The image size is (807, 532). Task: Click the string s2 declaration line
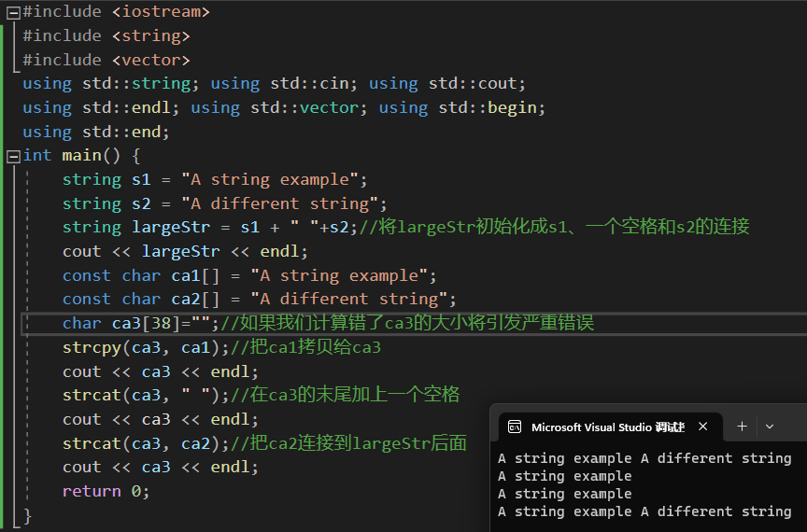click(224, 203)
